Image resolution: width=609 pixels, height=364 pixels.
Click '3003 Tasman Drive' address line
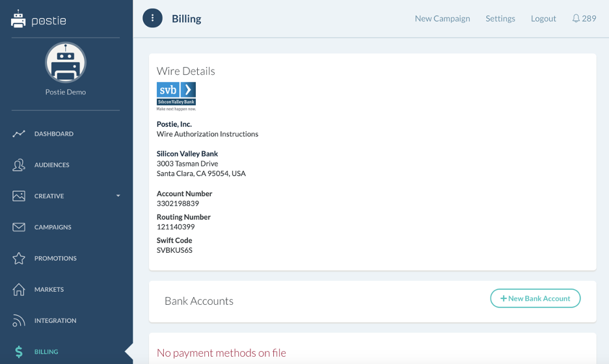point(187,163)
